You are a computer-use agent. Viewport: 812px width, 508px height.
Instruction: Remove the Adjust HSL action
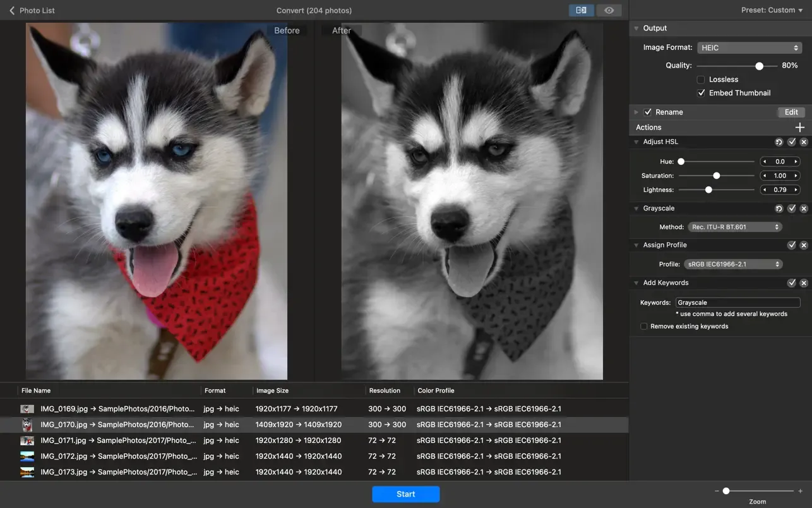[804, 142]
